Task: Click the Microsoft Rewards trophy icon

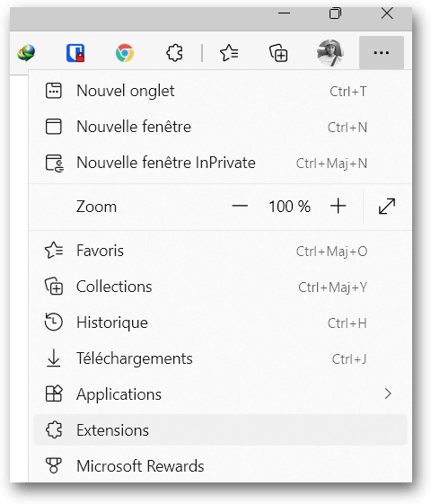Action: tap(53, 465)
